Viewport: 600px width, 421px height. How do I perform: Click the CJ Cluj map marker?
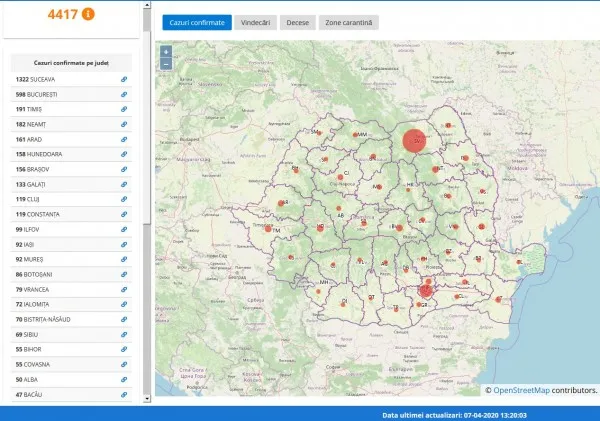[x=340, y=177]
